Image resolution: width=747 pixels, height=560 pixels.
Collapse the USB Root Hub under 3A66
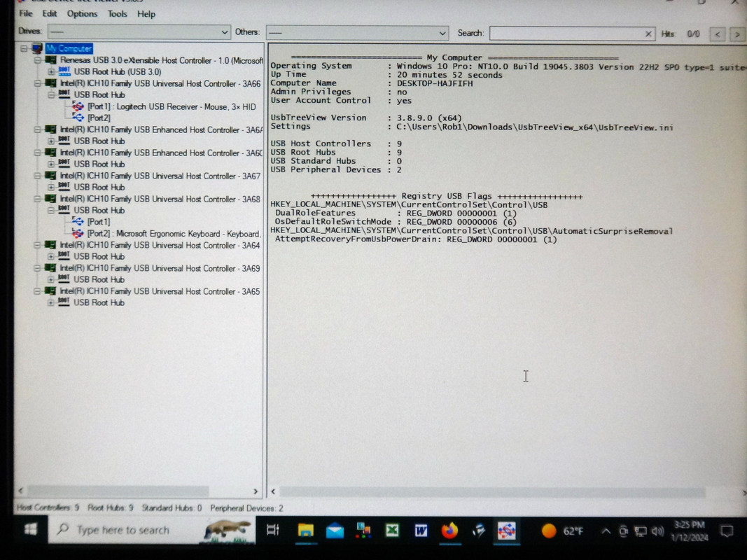[51, 94]
